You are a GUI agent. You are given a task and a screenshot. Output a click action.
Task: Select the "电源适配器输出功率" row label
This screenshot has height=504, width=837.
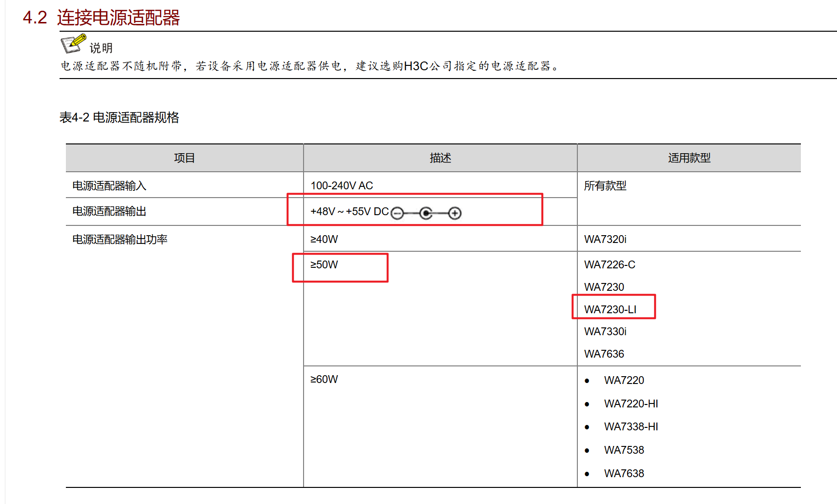point(120,240)
